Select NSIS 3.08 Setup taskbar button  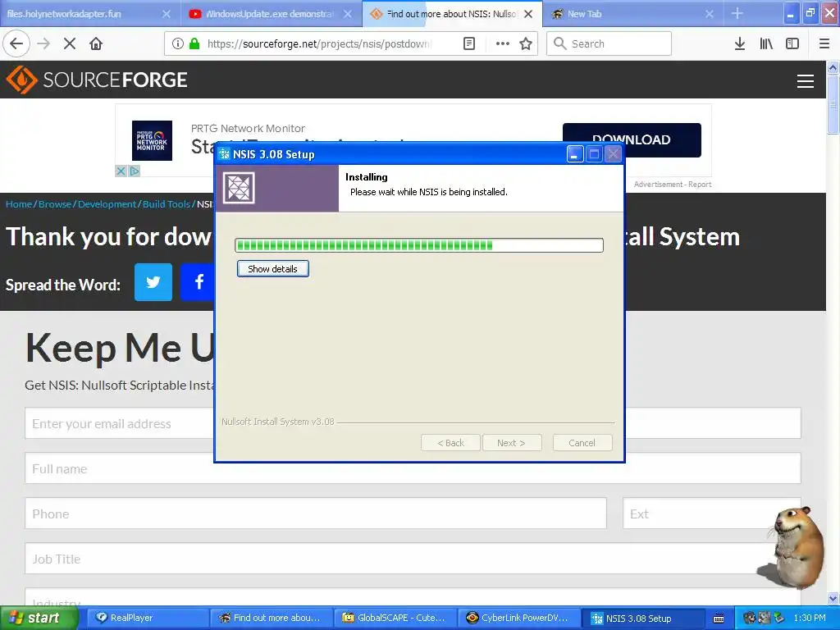pyautogui.click(x=641, y=618)
